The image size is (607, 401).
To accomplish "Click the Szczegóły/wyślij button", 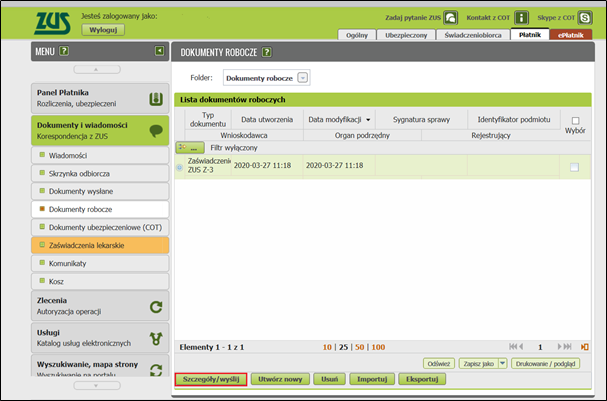I will click(211, 379).
